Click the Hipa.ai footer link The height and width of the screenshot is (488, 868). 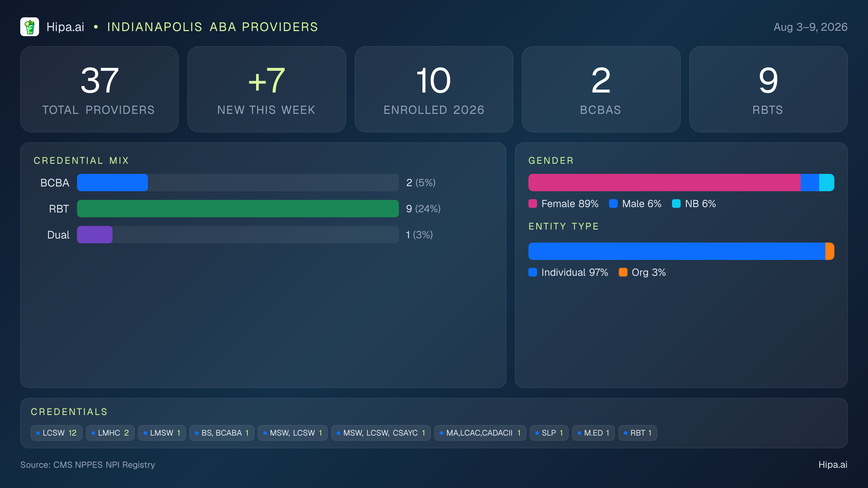[x=833, y=465]
